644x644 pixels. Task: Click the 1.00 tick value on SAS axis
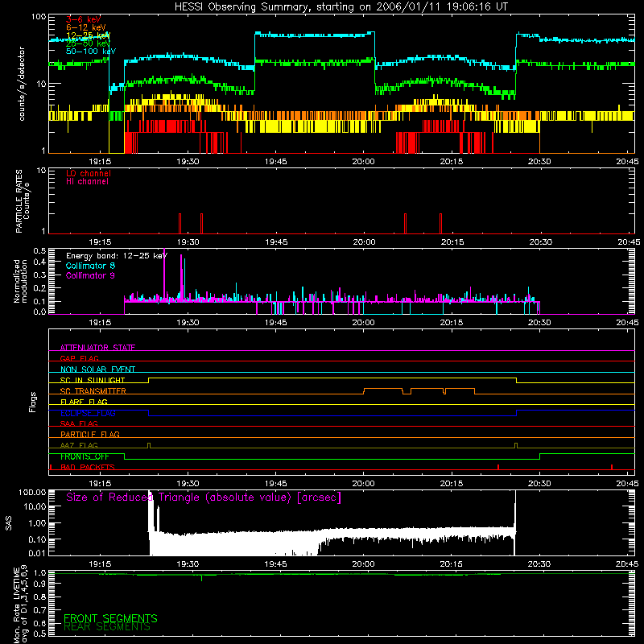[x=36, y=523]
